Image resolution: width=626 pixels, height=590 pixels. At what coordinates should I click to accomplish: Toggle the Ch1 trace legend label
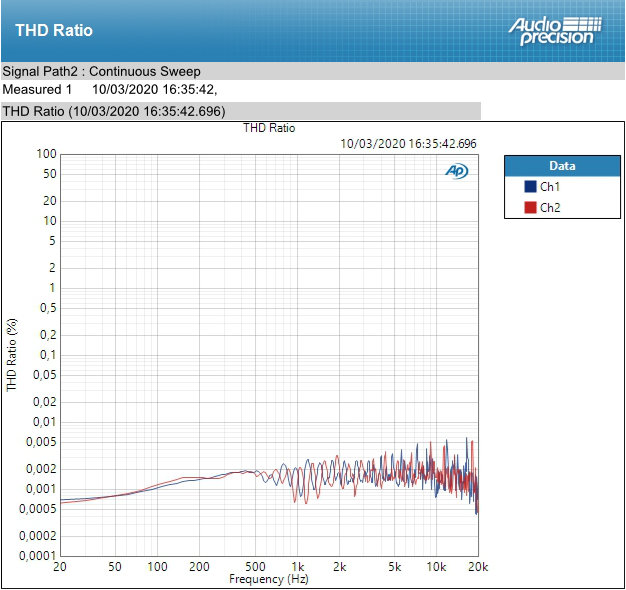tap(550, 187)
